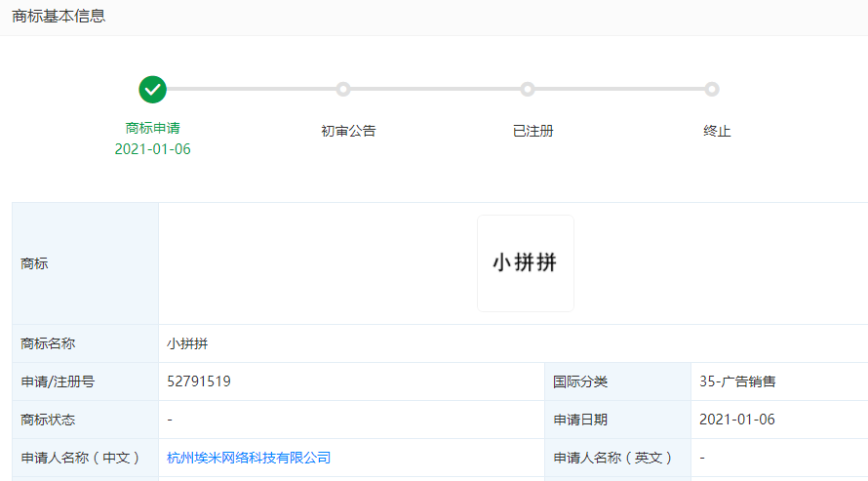868x481 pixels.
Task: Click the 初审公告 step circle
Action: (x=343, y=90)
